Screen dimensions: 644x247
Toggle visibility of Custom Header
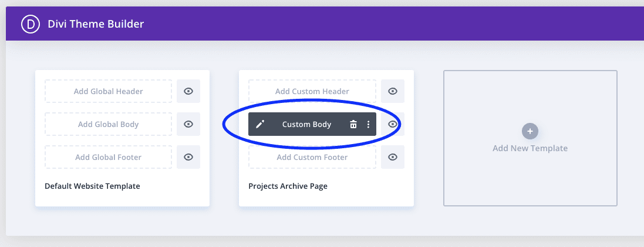point(393,91)
